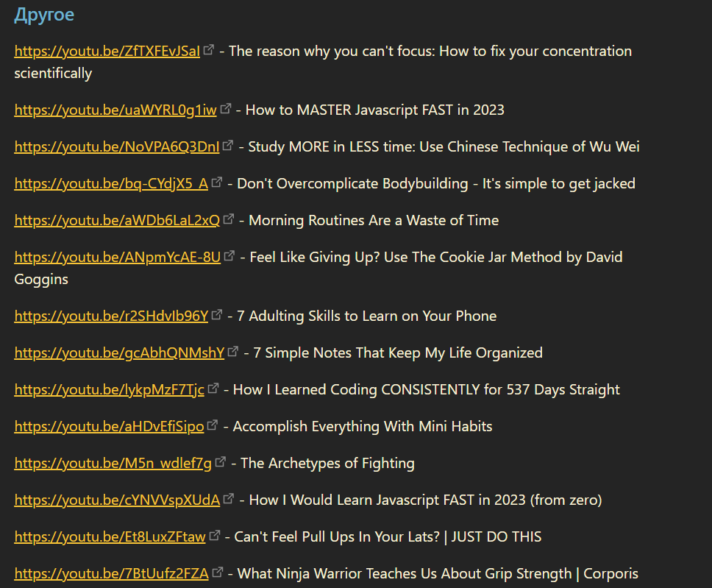Open the youtu.be/ZfTXFEvJSaI link

[107, 52]
